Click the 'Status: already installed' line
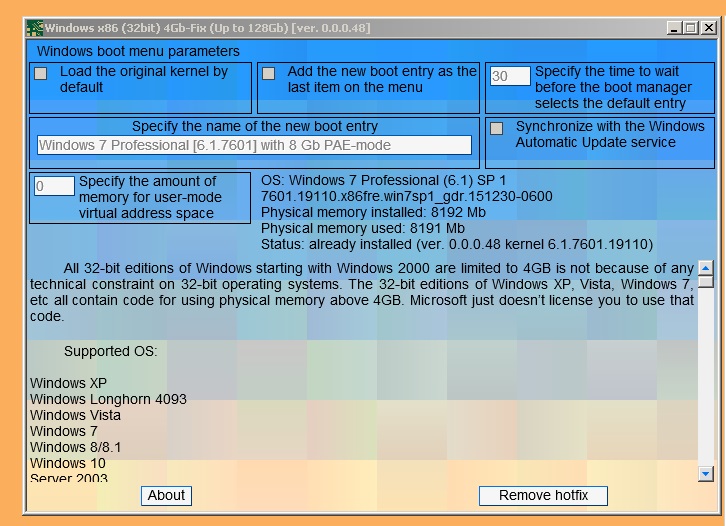 [x=457, y=244]
